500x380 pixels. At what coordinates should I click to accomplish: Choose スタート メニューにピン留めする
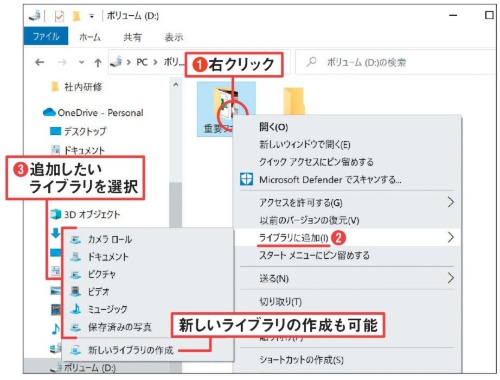[x=314, y=255]
